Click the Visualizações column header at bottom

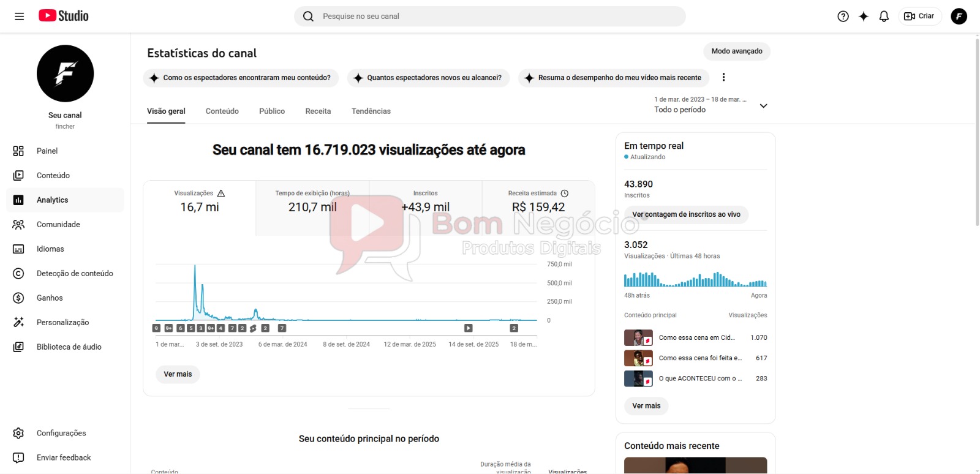(567, 471)
